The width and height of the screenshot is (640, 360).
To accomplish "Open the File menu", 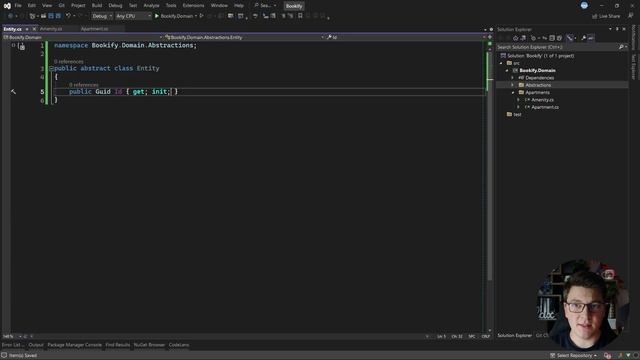I will coord(18,6).
